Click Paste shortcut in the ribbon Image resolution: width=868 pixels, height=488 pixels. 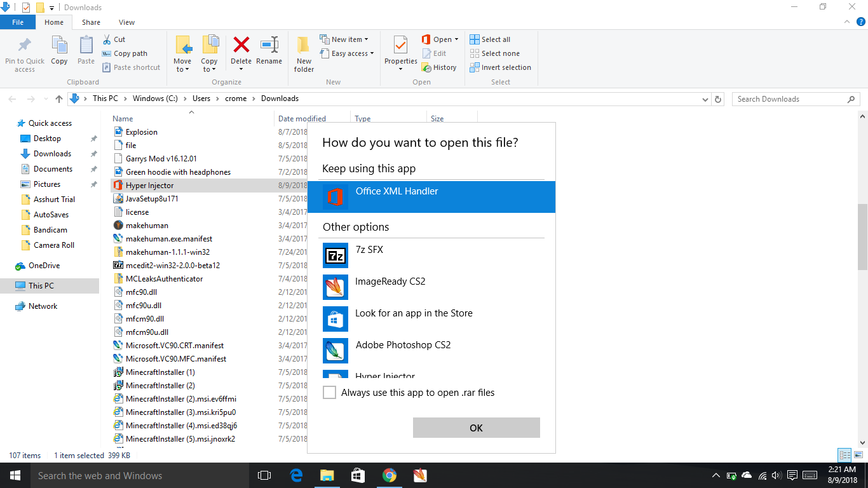tap(131, 67)
